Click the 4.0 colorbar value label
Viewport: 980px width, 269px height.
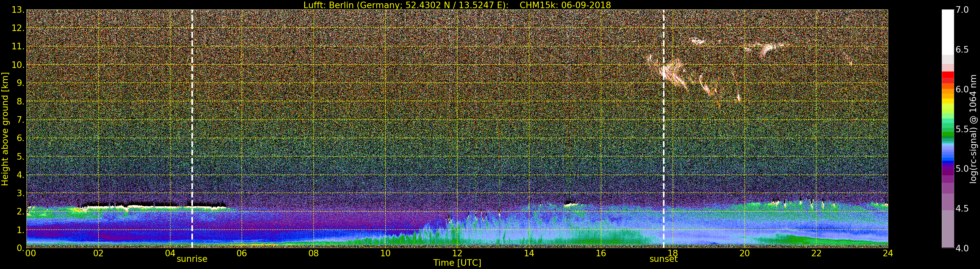[x=962, y=248]
